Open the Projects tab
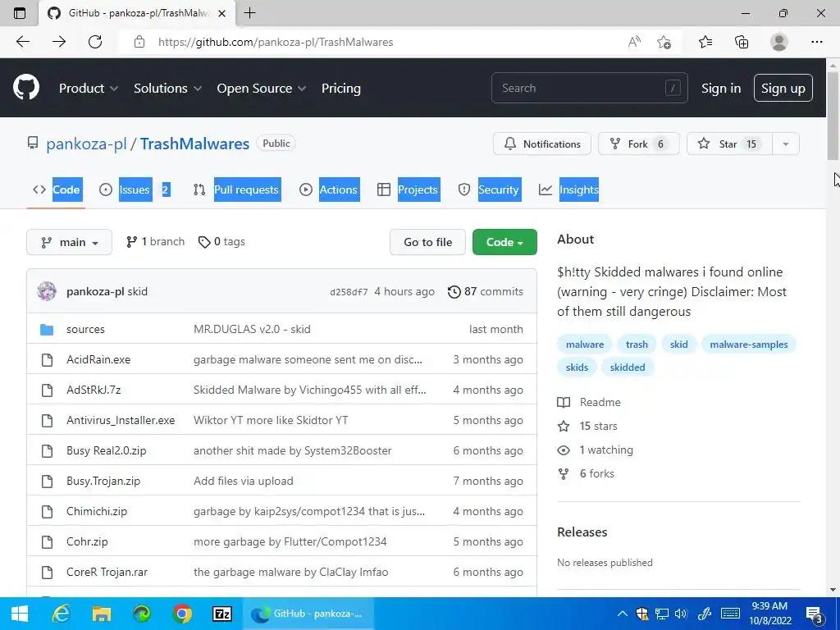The image size is (840, 630). 409,189
